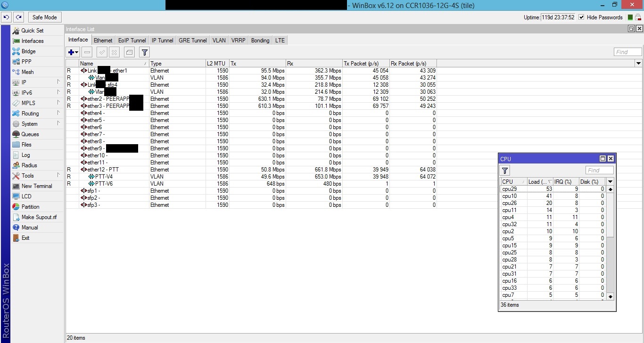Uncheck the Hide Passwords checkbox
The width and height of the screenshot is (644, 343).
coord(581,17)
